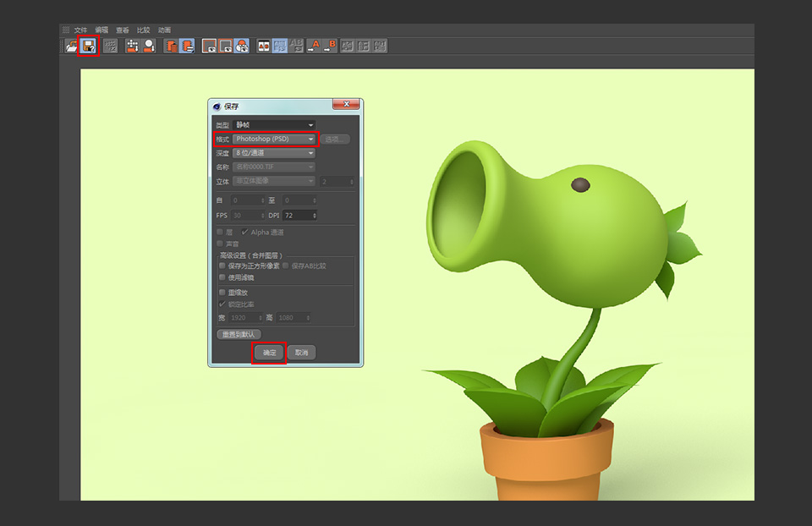
Task: Open the 文件 menu
Action: point(81,30)
